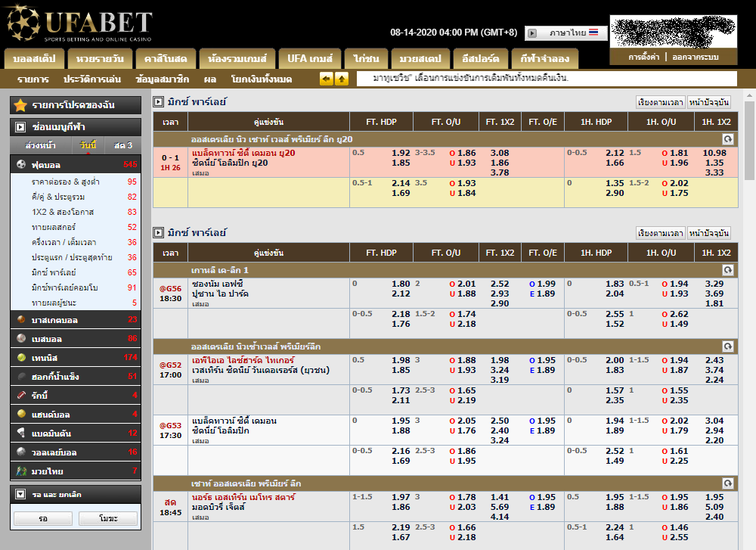Open the มวยสเตป tab
Viewport: 756px width, 550px height.
(420, 59)
